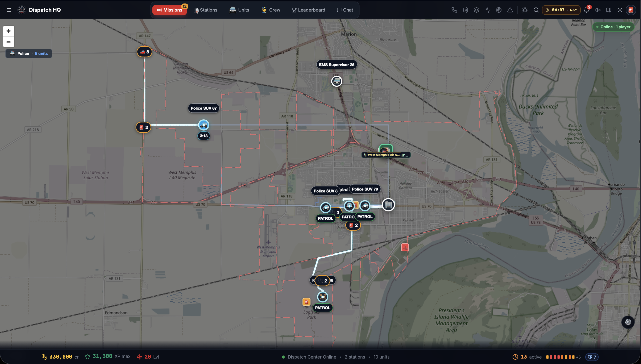641x364 pixels.
Task: View the Leaderboard tab
Action: [x=309, y=10]
